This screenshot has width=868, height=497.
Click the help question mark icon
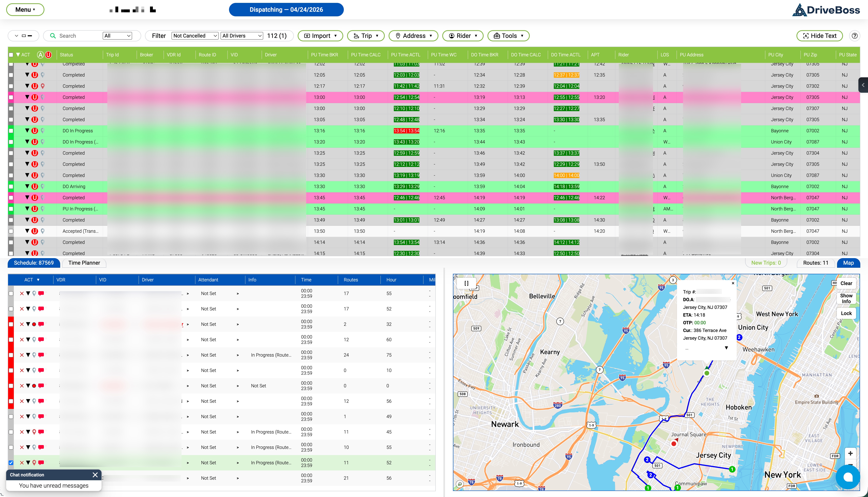tap(854, 36)
